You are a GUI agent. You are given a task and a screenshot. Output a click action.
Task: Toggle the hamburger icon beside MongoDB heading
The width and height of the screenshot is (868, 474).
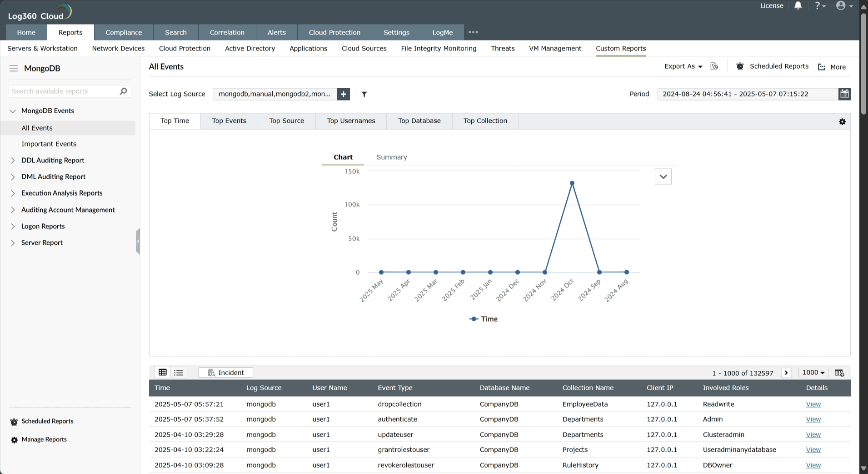(x=14, y=68)
